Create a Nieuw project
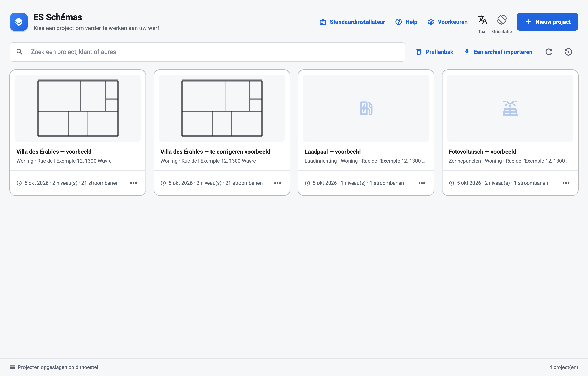This screenshot has width=588, height=376. [547, 22]
